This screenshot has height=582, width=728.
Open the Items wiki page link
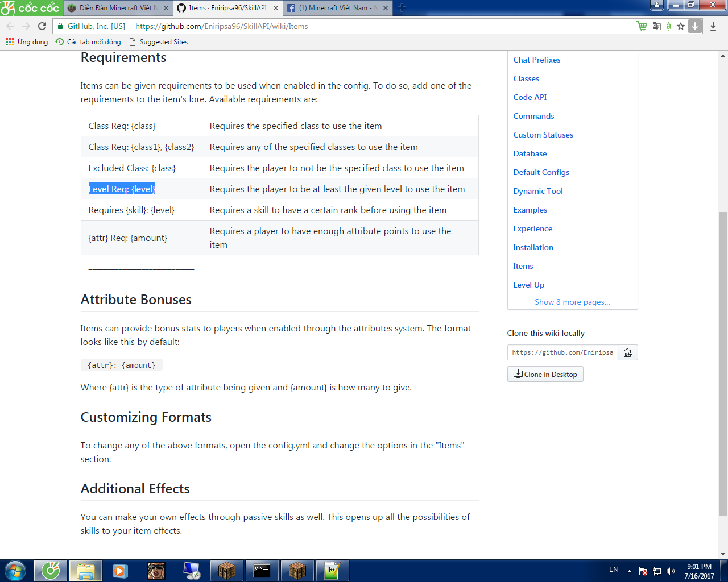(x=523, y=266)
